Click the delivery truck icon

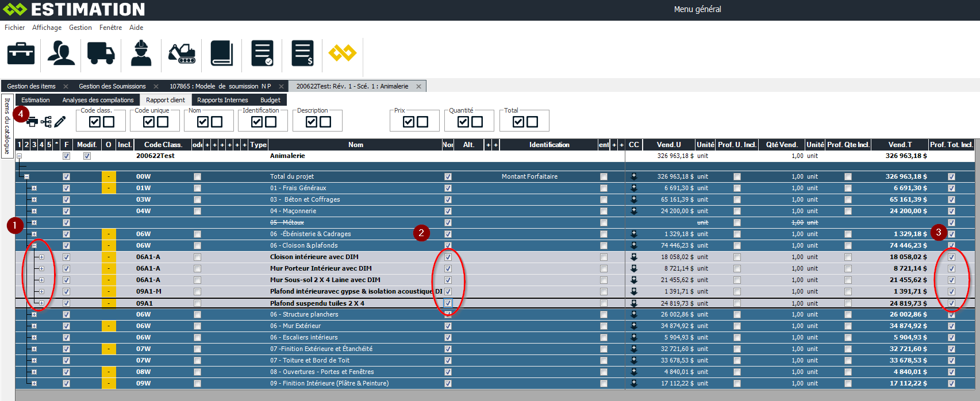101,53
